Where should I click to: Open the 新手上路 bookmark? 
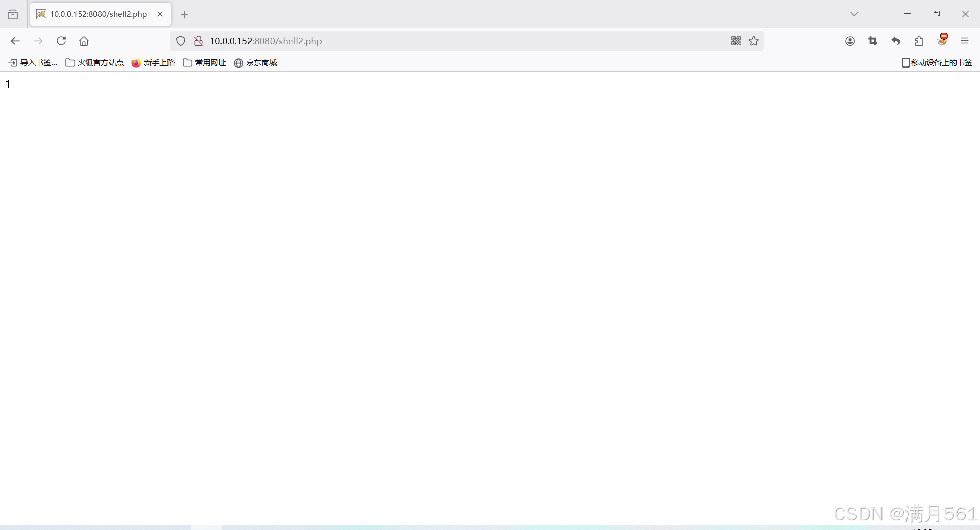point(153,62)
